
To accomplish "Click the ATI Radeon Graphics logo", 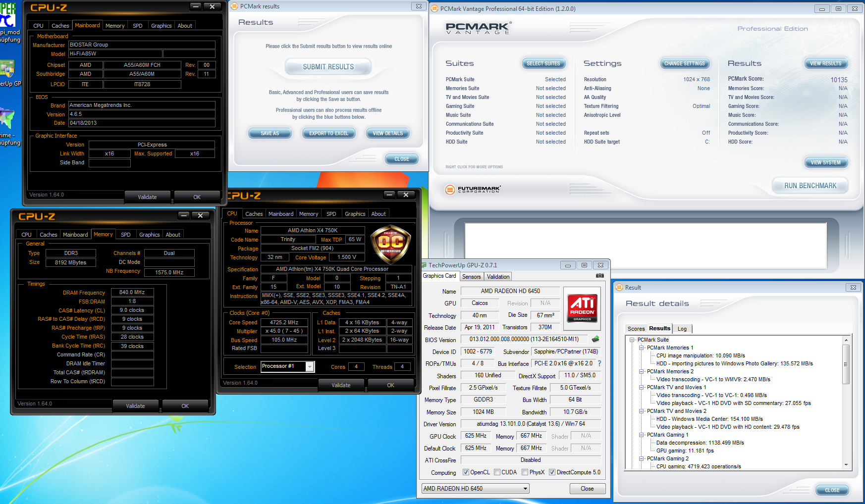I will (x=582, y=308).
